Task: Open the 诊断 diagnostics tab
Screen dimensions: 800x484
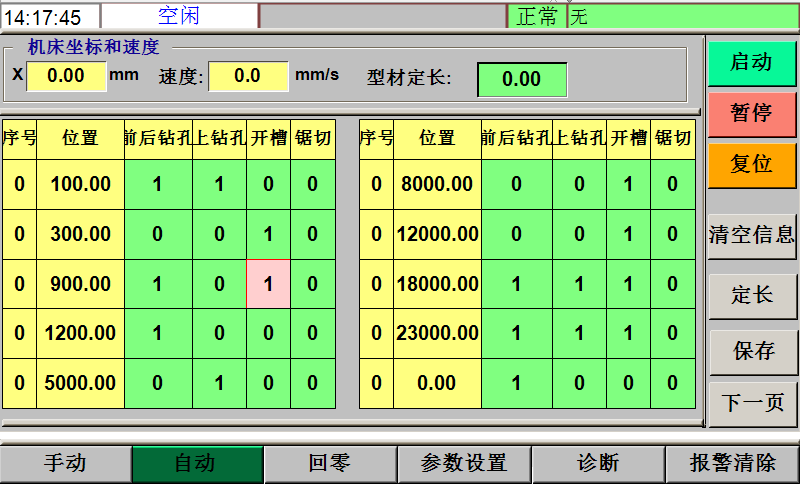Action: (598, 463)
